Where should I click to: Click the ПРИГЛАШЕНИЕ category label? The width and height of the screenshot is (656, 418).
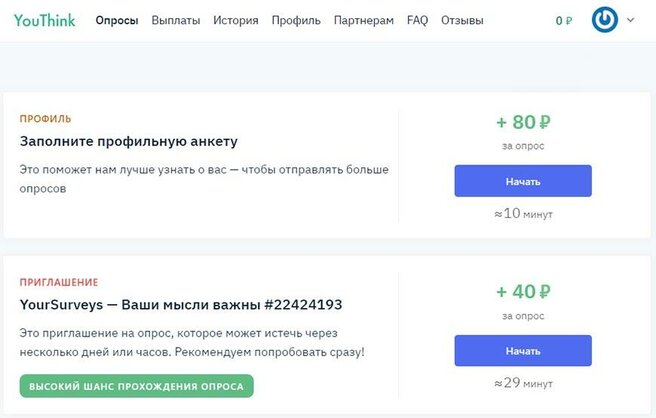pyautogui.click(x=59, y=282)
